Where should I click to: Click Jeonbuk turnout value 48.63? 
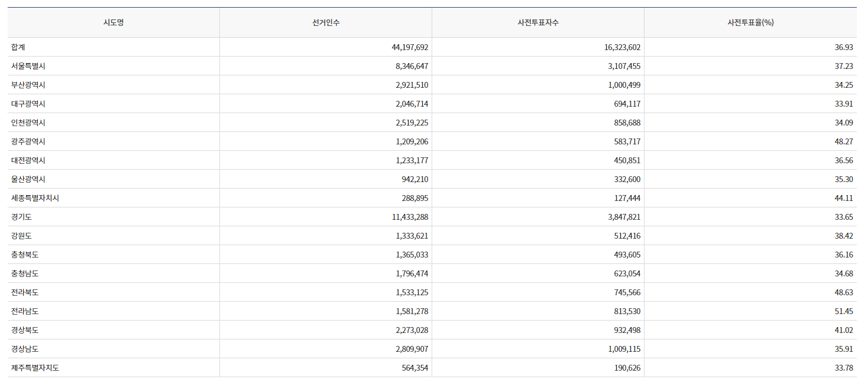tap(844, 292)
